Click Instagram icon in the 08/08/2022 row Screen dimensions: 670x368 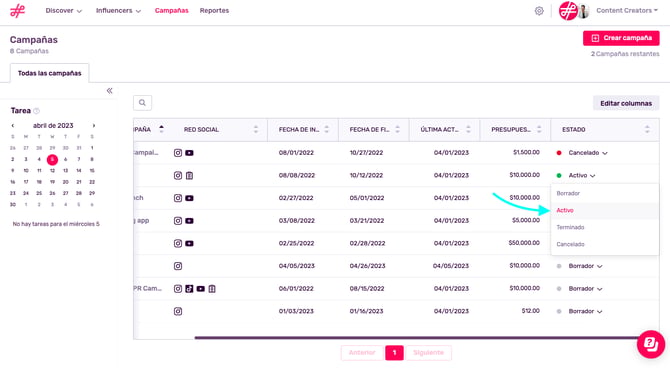(178, 175)
